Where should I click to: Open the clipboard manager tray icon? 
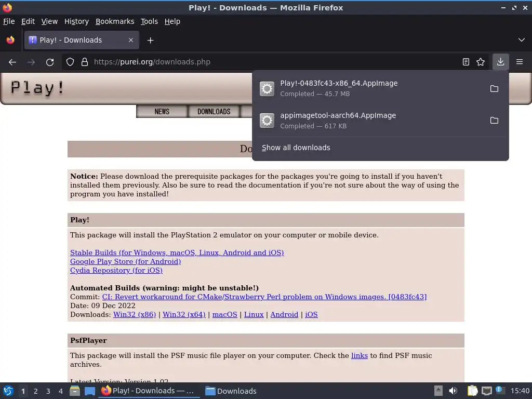[x=472, y=391]
